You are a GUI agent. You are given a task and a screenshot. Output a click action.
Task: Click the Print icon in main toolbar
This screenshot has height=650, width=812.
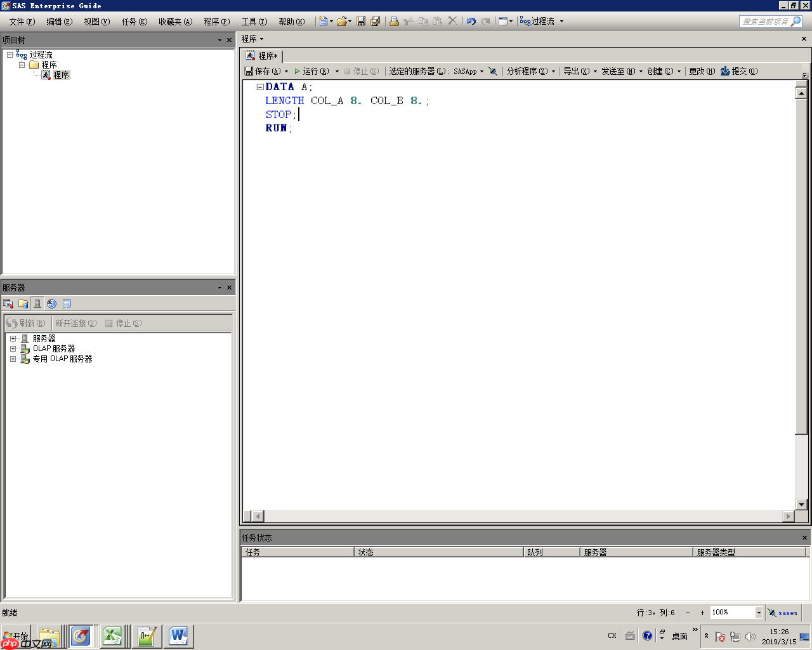click(394, 21)
